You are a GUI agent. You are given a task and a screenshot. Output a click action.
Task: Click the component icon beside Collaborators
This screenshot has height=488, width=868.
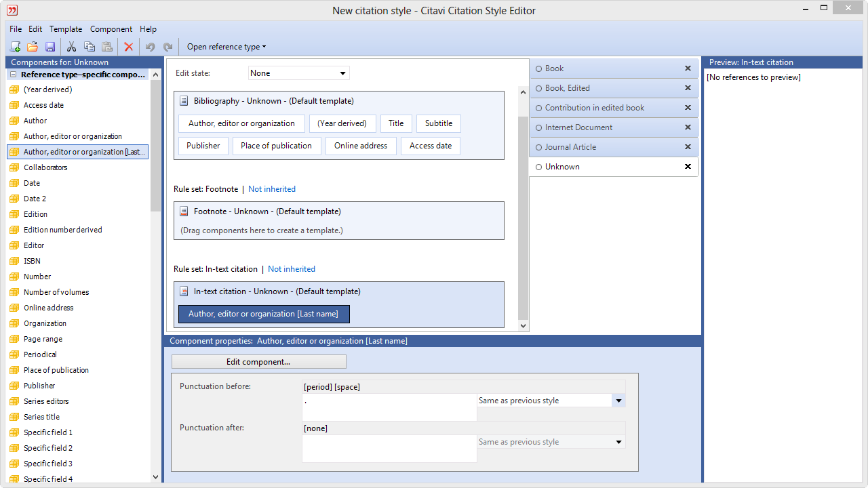click(14, 167)
